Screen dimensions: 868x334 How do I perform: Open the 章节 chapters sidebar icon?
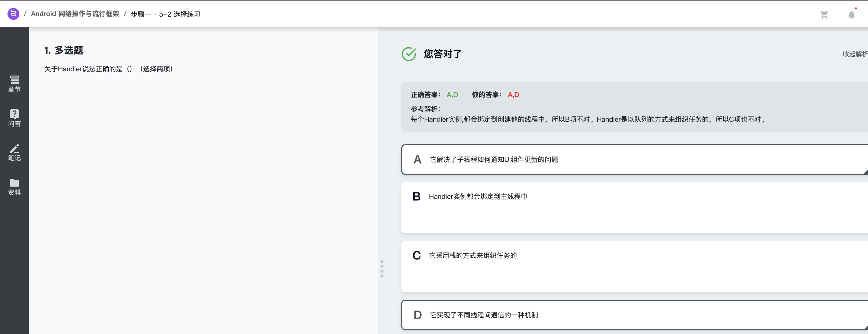(14, 84)
